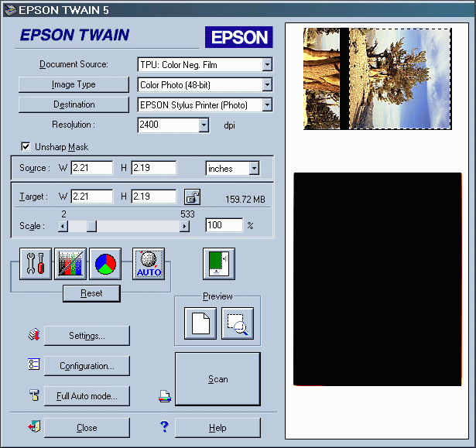Screen dimensions: 476x448
Task: Click the Target height input field
Action: [153, 197]
